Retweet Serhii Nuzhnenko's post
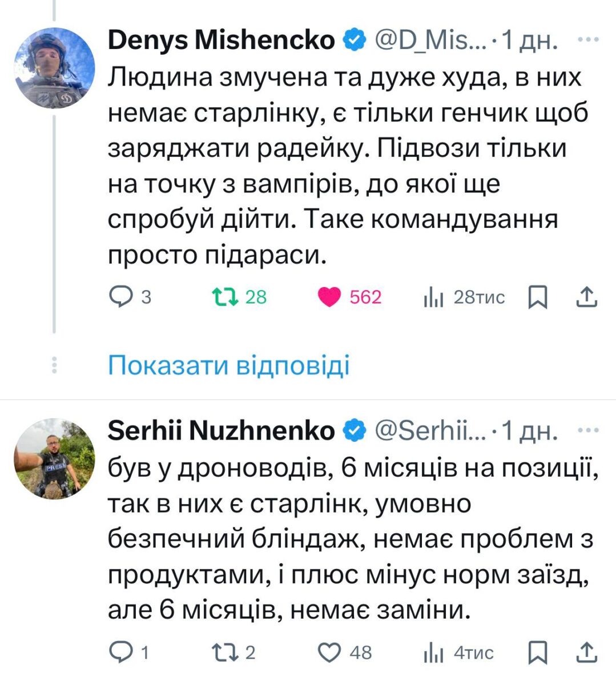This screenshot has height=685, width=616. coord(224,652)
